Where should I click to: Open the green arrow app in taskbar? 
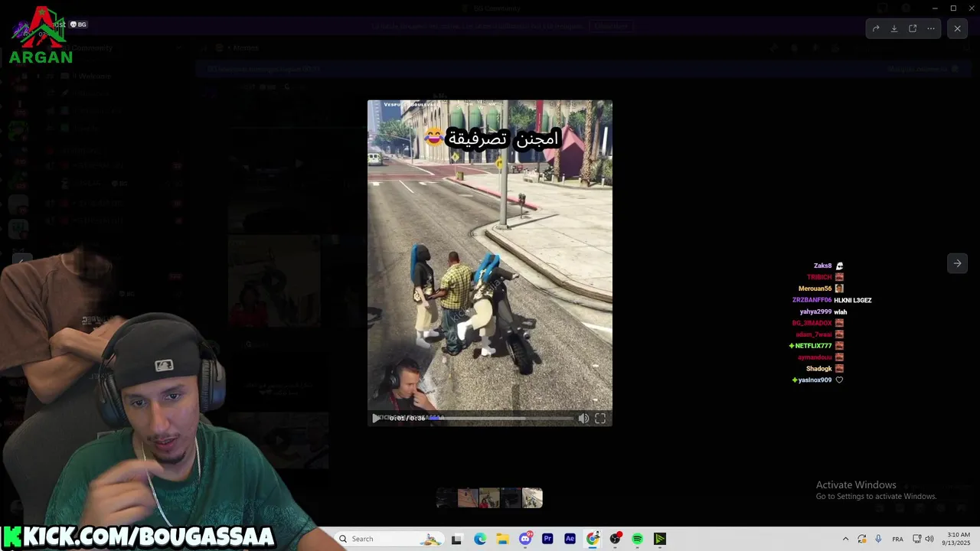pyautogui.click(x=660, y=539)
